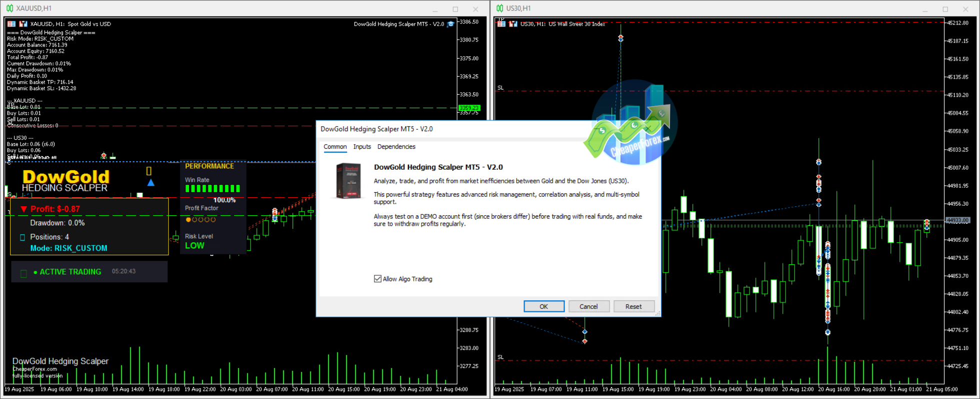The width and height of the screenshot is (980, 399).
Task: Click the 'Profit: $-0.87' text
Action: tap(55, 209)
